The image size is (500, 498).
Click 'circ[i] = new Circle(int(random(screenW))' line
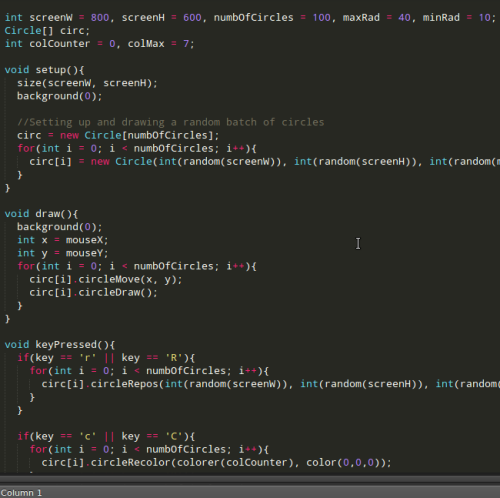[265, 162]
